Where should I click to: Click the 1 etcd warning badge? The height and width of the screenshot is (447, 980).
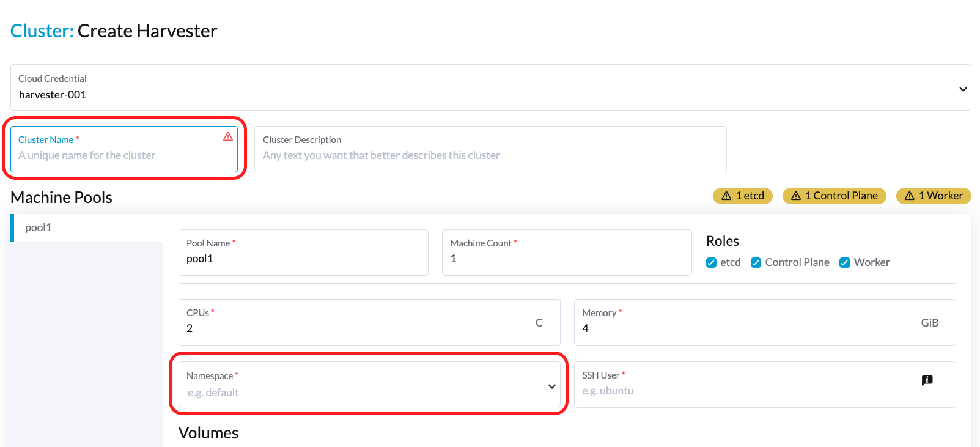click(743, 196)
